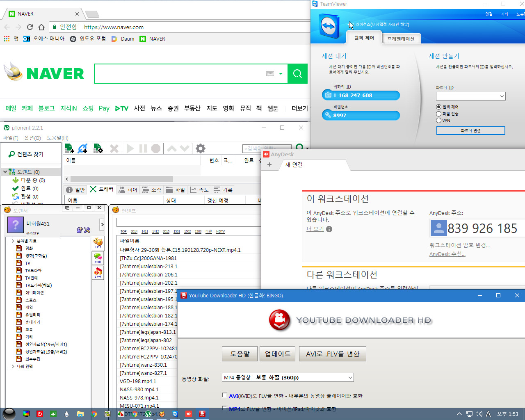The image size is (525, 420).
Task: Click the Add Torrent icon in µTorrent toolbar
Action: click(x=69, y=148)
